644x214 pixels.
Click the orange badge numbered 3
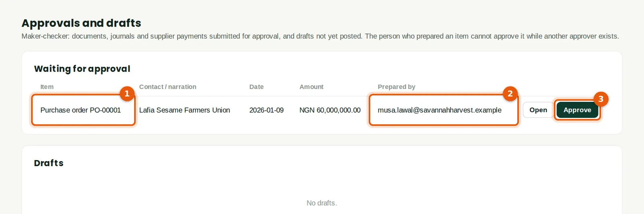(601, 99)
